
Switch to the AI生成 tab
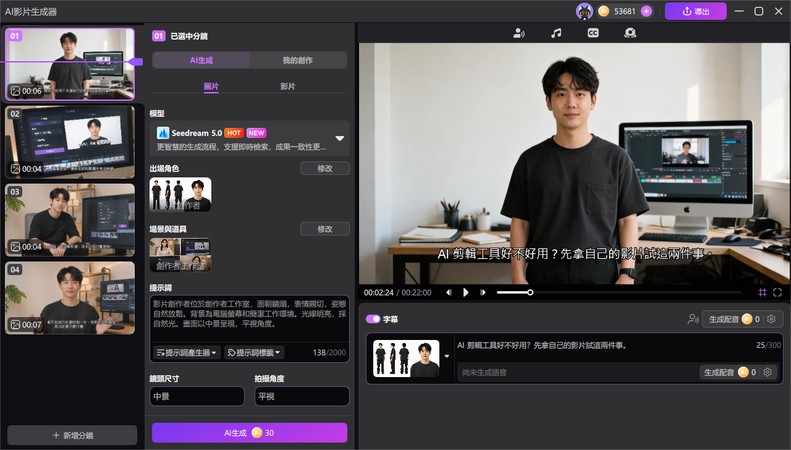pos(201,60)
